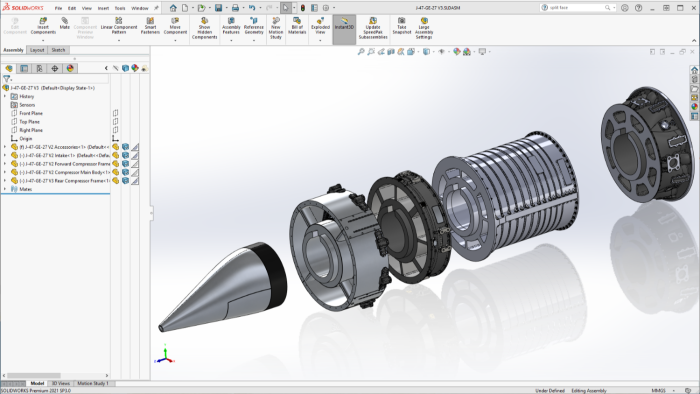The width and height of the screenshot is (700, 394).
Task: Toggle Origin visibility in the display pane
Action: [x=115, y=138]
